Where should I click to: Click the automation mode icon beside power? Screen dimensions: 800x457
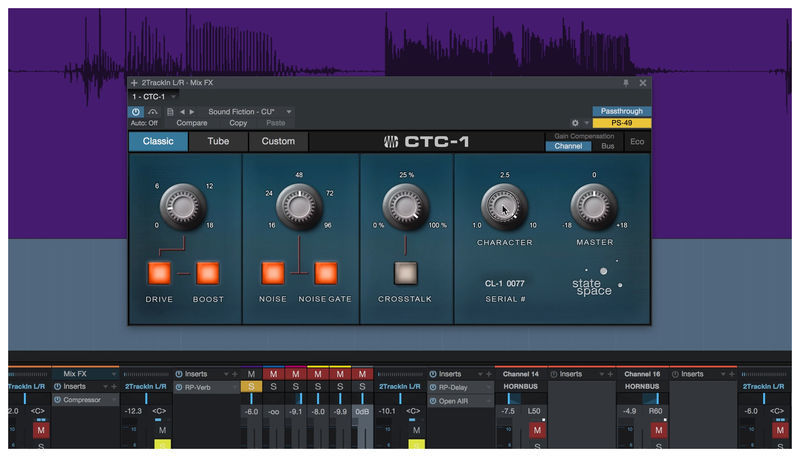coord(153,112)
